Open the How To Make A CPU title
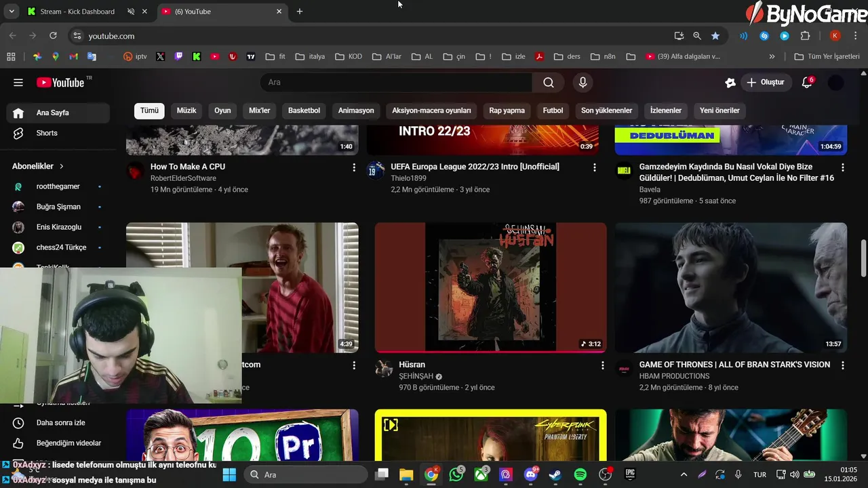Image resolution: width=868 pixels, height=488 pixels. [x=188, y=167]
